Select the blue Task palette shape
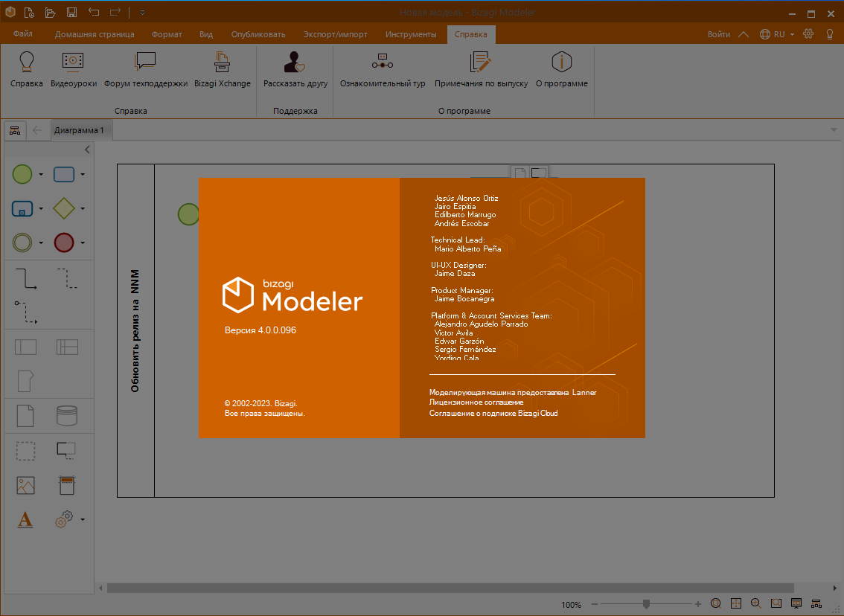 tap(64, 174)
